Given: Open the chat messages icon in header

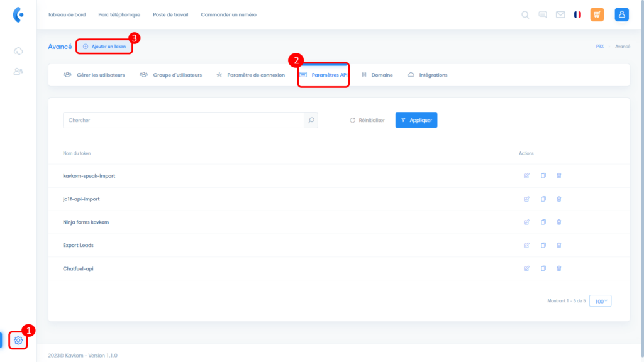Looking at the screenshot, I should (x=542, y=14).
